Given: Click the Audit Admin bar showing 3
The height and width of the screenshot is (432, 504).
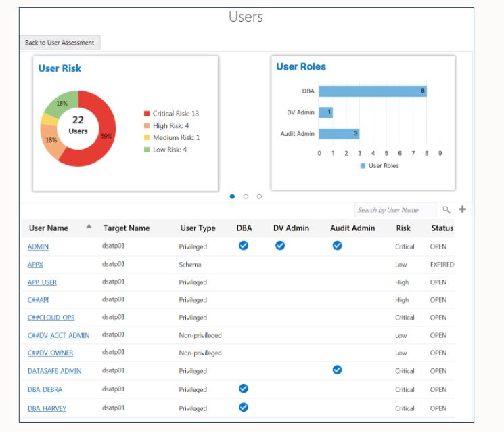Looking at the screenshot, I should [339, 134].
